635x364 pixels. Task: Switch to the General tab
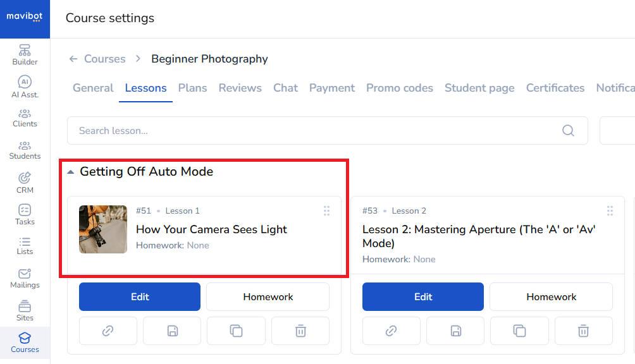point(93,88)
